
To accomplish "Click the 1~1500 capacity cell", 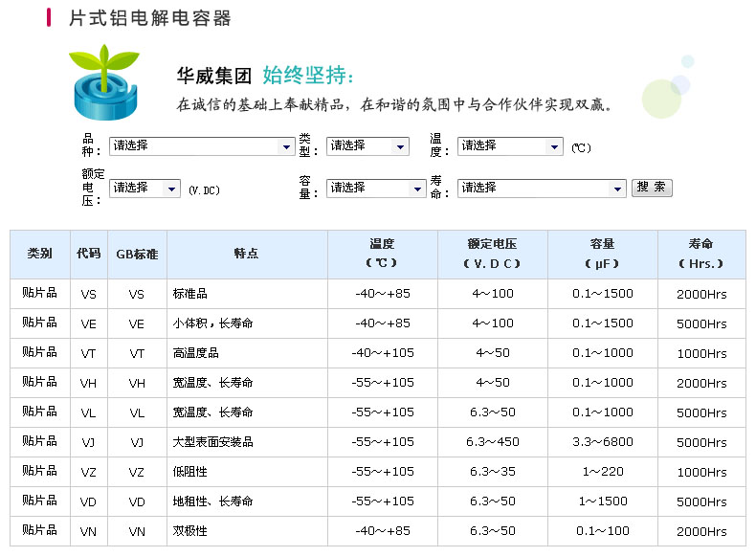I will click(602, 502).
